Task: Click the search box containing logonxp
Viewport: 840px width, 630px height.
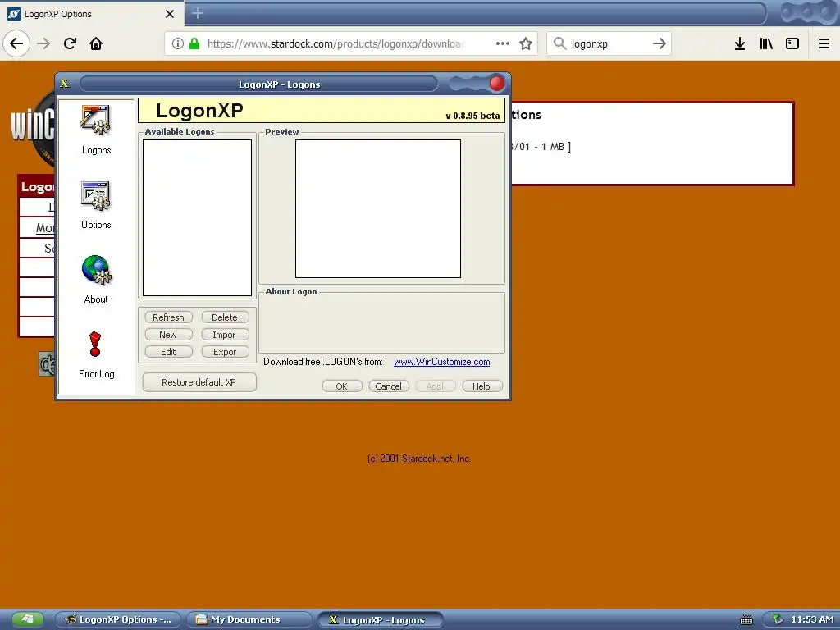Action: [609, 44]
